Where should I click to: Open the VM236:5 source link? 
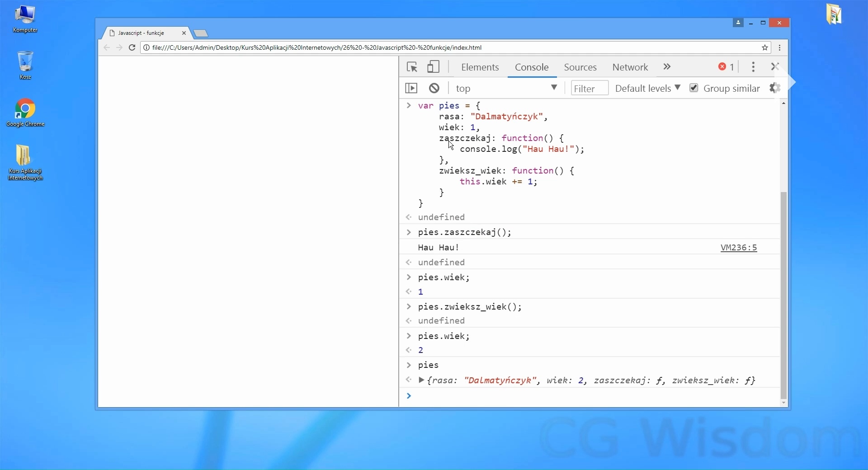pos(738,248)
